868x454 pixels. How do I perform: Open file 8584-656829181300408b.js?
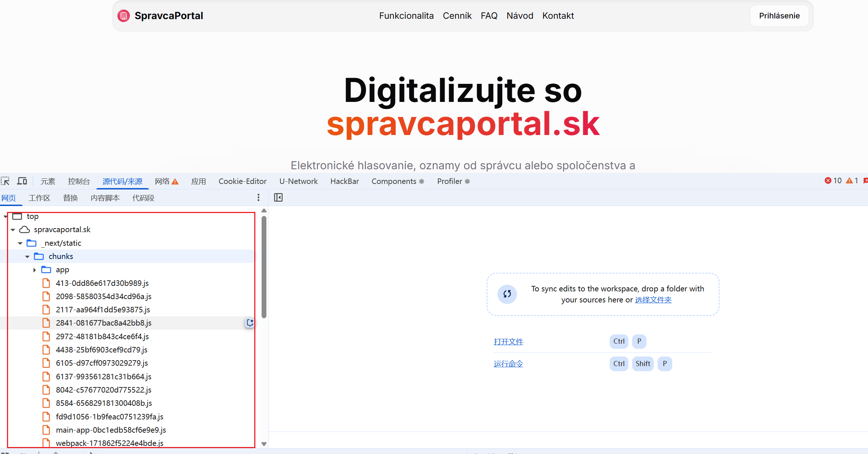[104, 403]
